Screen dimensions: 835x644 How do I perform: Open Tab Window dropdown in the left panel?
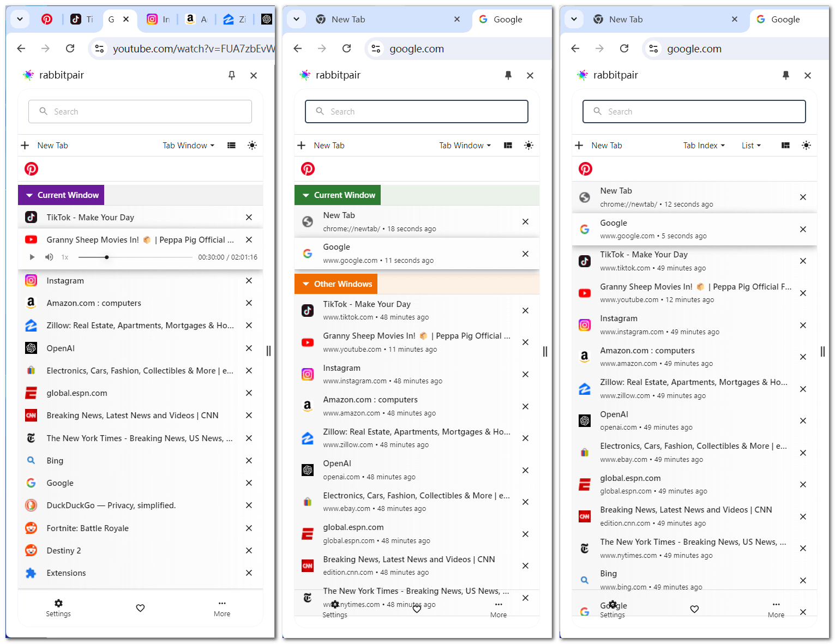coord(189,145)
